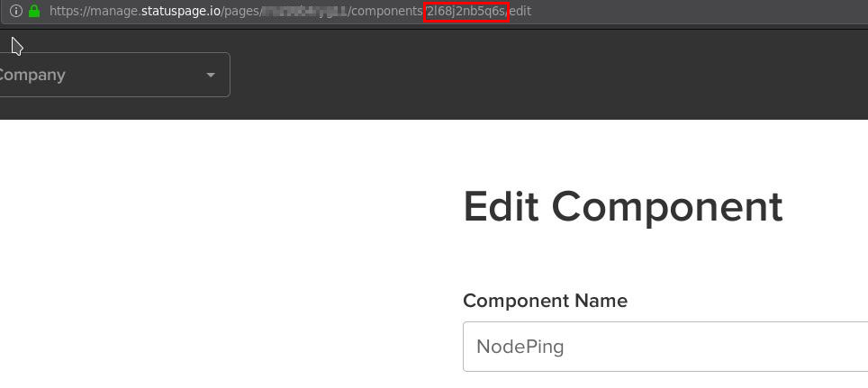The image size is (868, 388).
Task: Click the green padlock security icon
Action: coord(34,12)
